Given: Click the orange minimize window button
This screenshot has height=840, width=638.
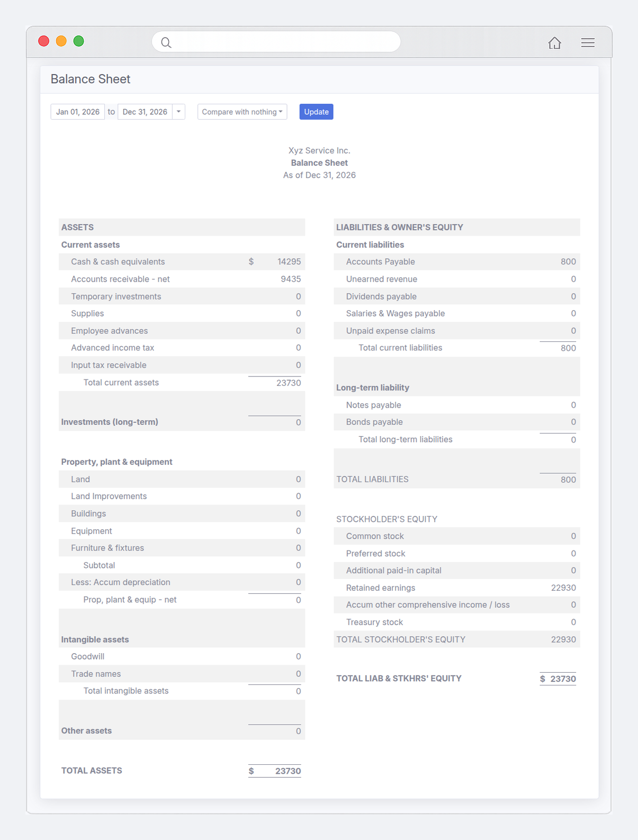Looking at the screenshot, I should click(61, 41).
